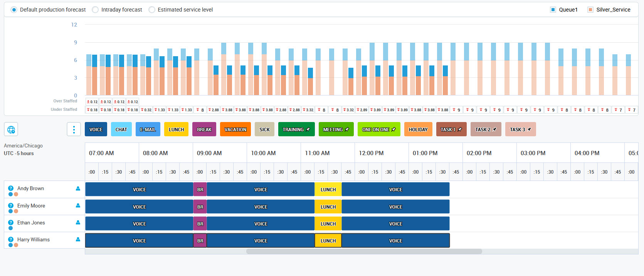
Task: Select Default production forecast radio button
Action: pyautogui.click(x=14, y=10)
